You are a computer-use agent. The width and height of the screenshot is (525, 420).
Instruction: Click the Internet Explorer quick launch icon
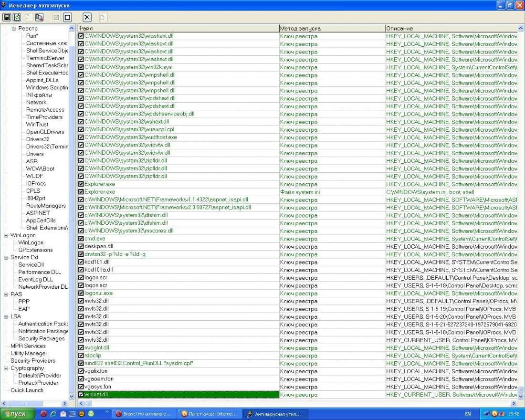click(53, 414)
